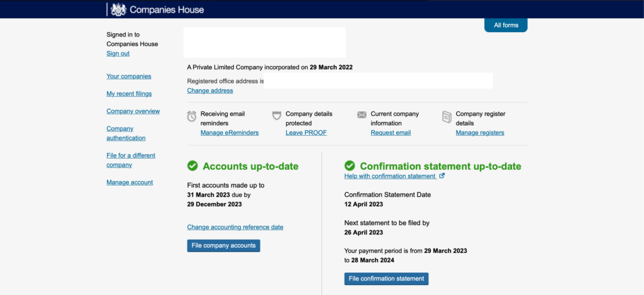This screenshot has height=295, width=644.
Task: Click the green tick beside Accounts up-to-date
Action: click(x=192, y=166)
